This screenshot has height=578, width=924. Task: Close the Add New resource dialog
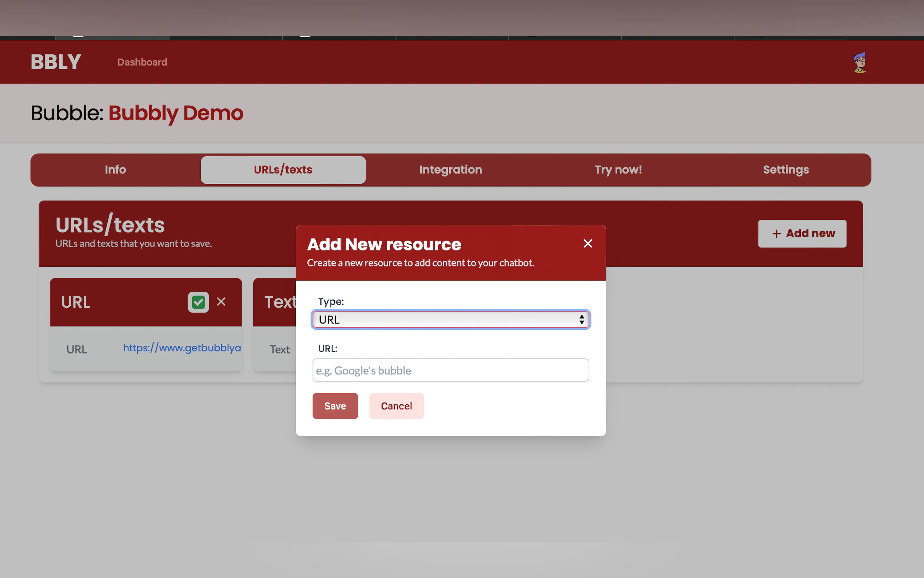(x=588, y=244)
